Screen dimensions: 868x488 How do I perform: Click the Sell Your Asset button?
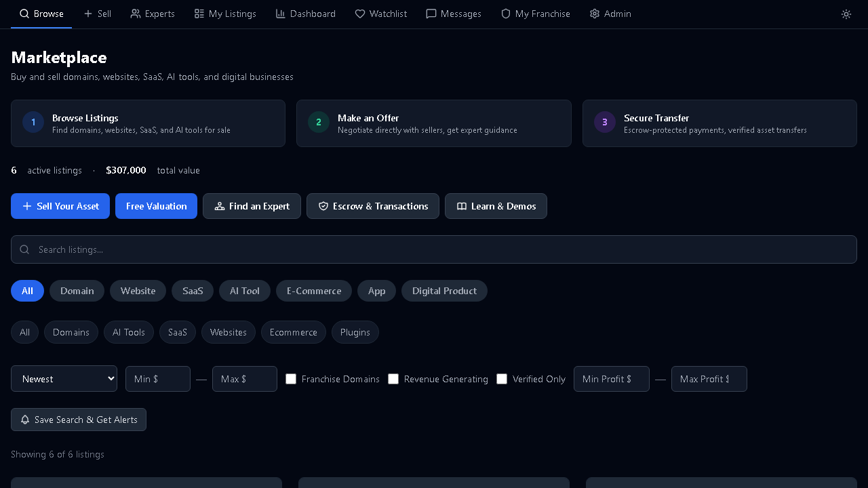pyautogui.click(x=60, y=206)
